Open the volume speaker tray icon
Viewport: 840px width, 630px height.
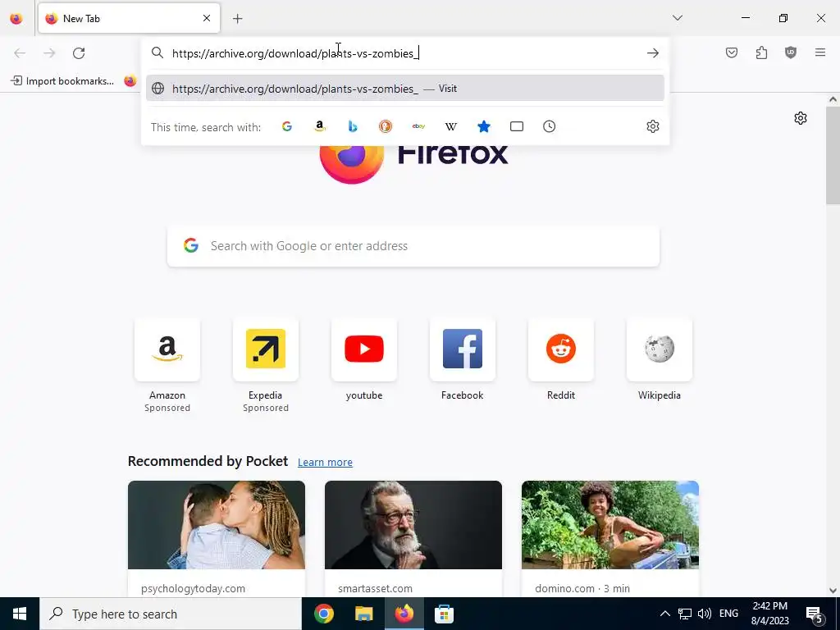[705, 614]
